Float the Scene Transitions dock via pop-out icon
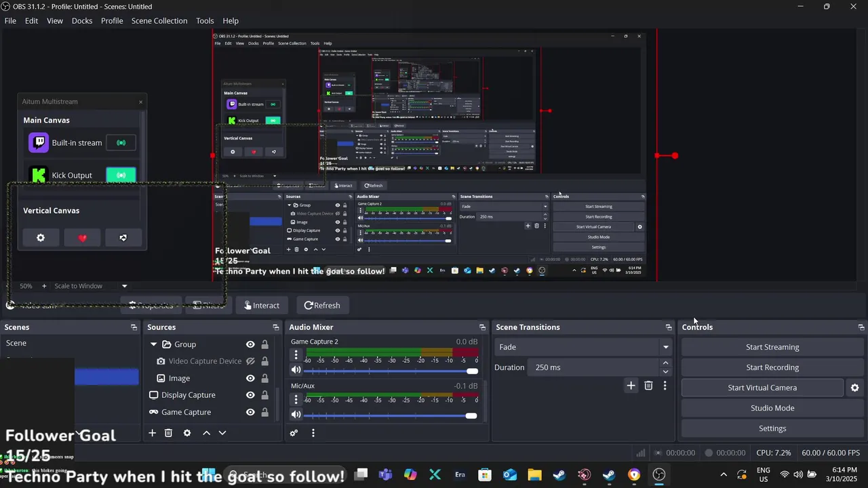868x488 pixels. click(669, 327)
